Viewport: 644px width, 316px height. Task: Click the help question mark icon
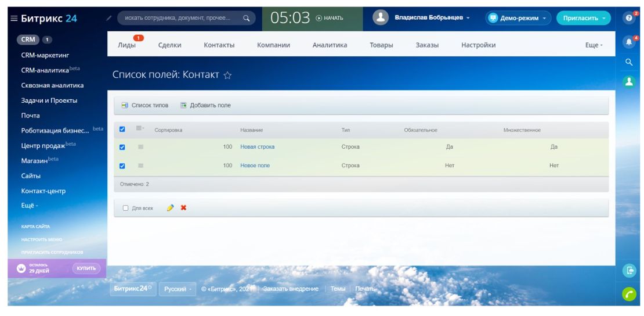pos(629,18)
